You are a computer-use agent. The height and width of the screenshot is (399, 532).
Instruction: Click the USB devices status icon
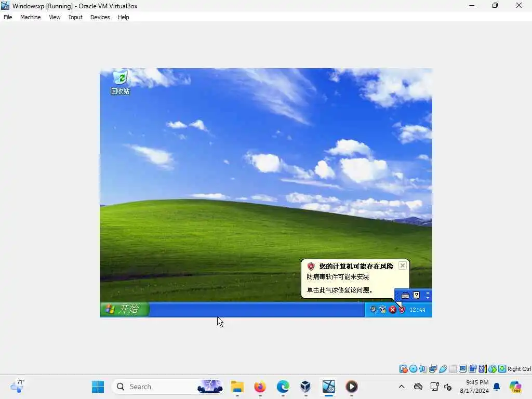coord(443,369)
